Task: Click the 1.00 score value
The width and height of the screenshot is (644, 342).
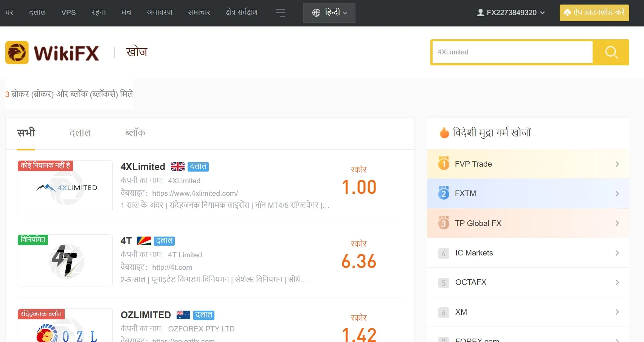Action: coord(359,187)
